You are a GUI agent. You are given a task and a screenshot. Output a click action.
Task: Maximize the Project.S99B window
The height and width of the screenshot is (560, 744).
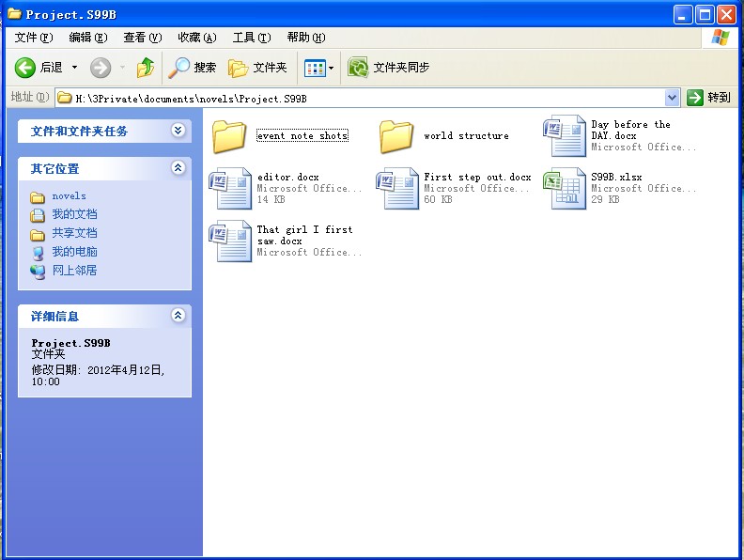pos(705,15)
